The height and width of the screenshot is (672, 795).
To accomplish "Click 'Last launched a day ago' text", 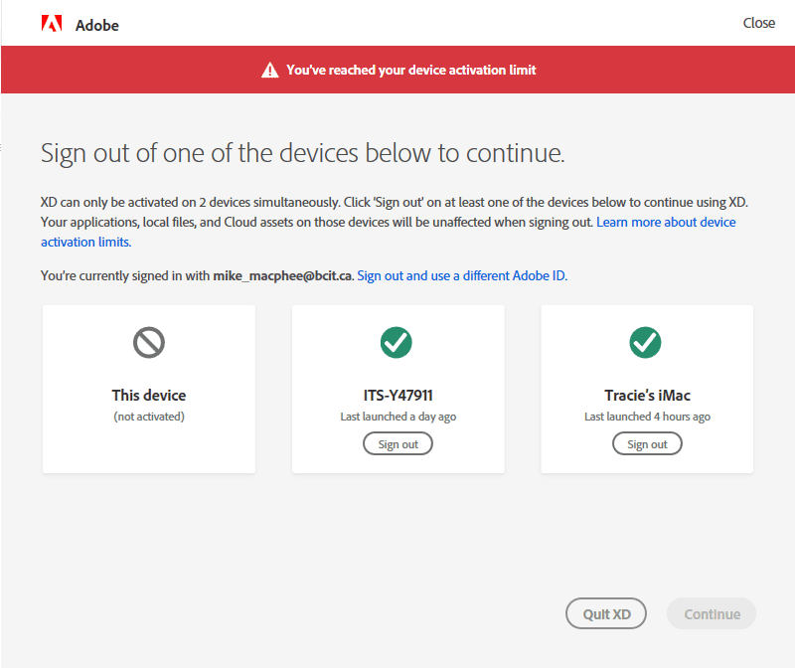I will (x=398, y=417).
